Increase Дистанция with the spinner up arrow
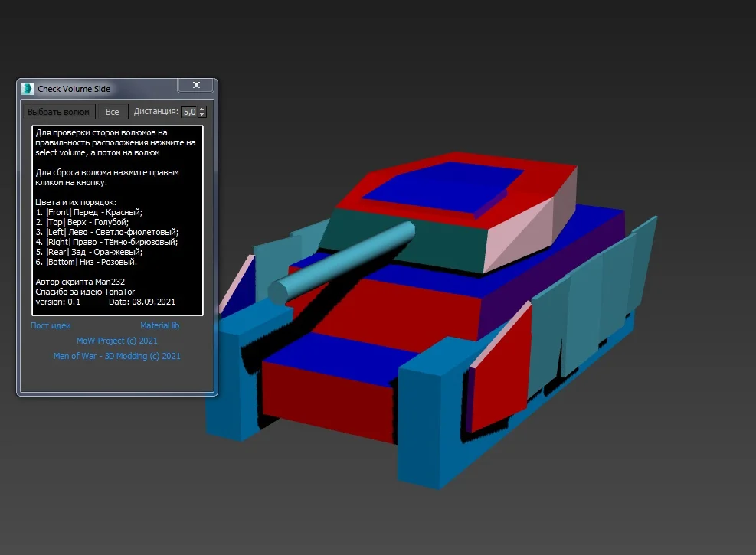 (201, 109)
